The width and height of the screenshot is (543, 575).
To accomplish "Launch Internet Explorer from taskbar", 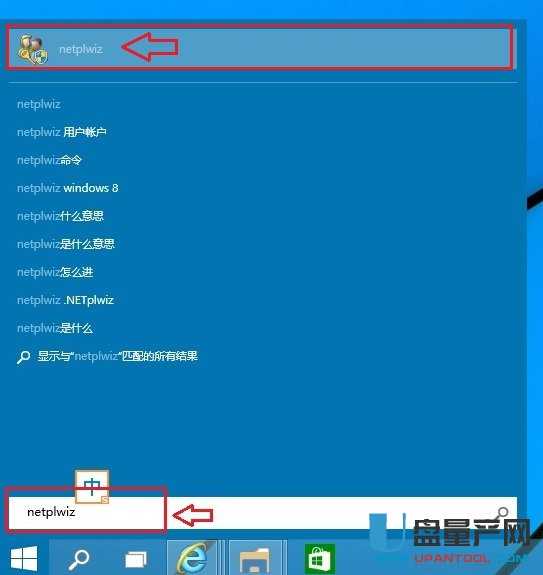I will point(192,558).
